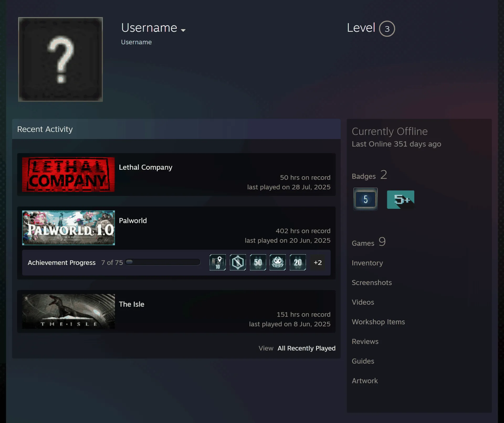Screen dimensions: 504x423
Task: Show the +2 more achievements
Action: click(318, 263)
